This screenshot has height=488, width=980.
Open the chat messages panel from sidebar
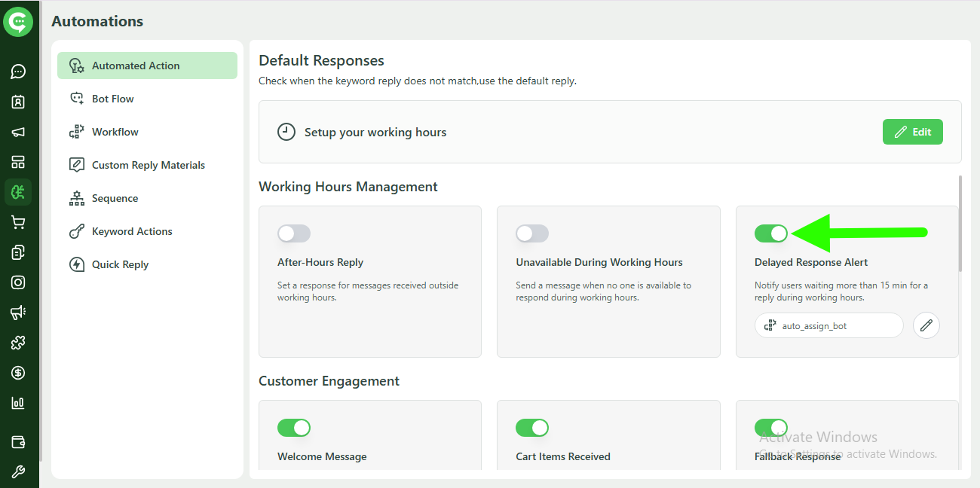click(18, 72)
